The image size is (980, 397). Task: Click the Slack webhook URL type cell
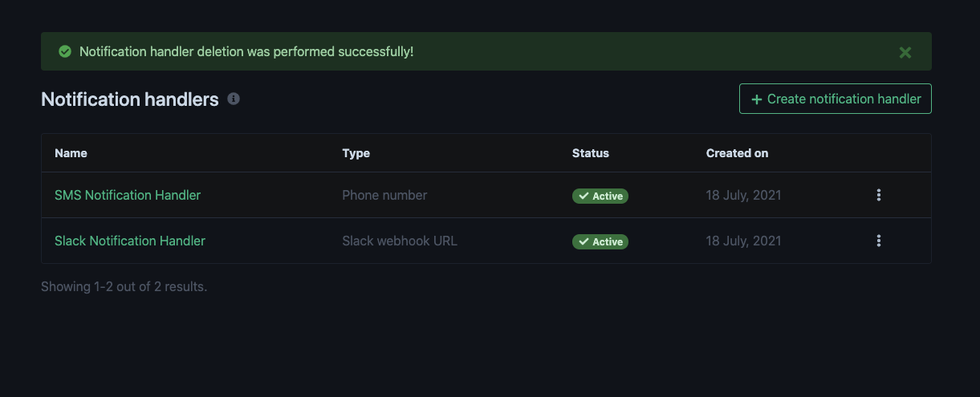click(400, 241)
